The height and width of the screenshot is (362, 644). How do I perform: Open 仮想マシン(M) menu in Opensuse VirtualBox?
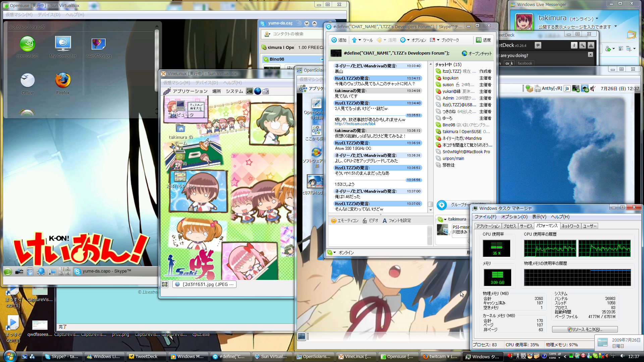19,15
